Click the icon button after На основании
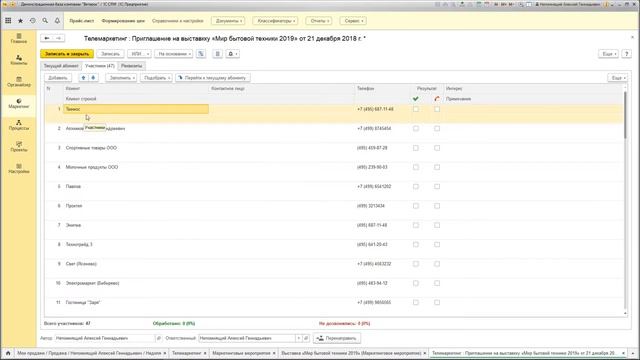This screenshot has height=360, width=640. [201, 54]
